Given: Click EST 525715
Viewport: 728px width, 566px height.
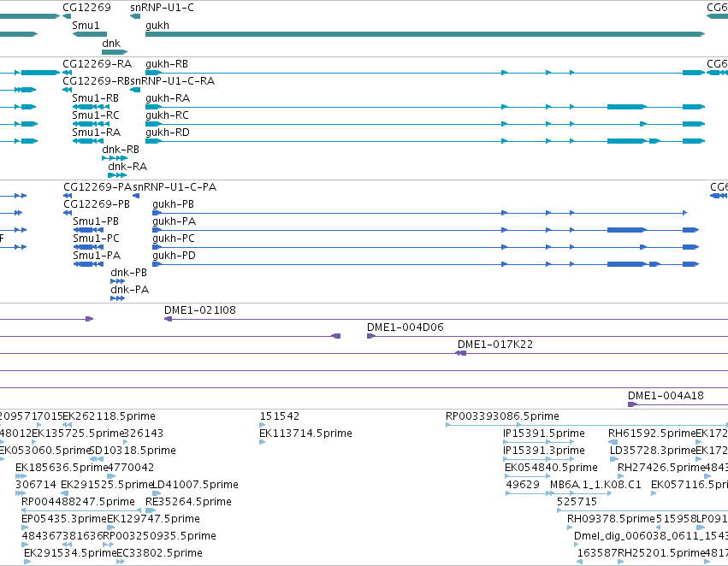Looking at the screenshot, I should (642, 510).
